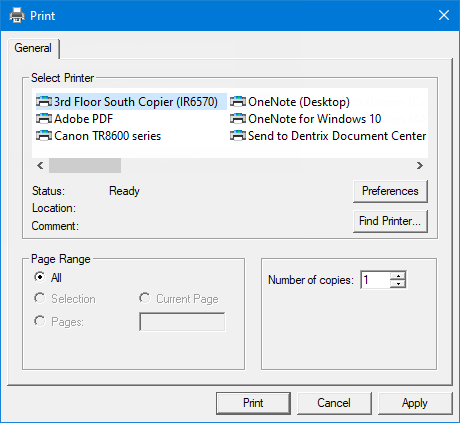Select the All page range radio button
Image resolution: width=460 pixels, height=423 pixels.
point(40,277)
